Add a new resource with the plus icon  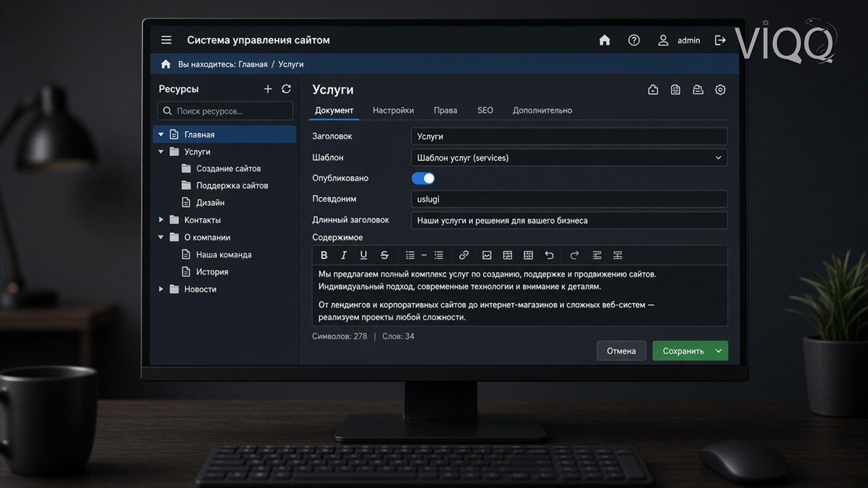pyautogui.click(x=268, y=89)
